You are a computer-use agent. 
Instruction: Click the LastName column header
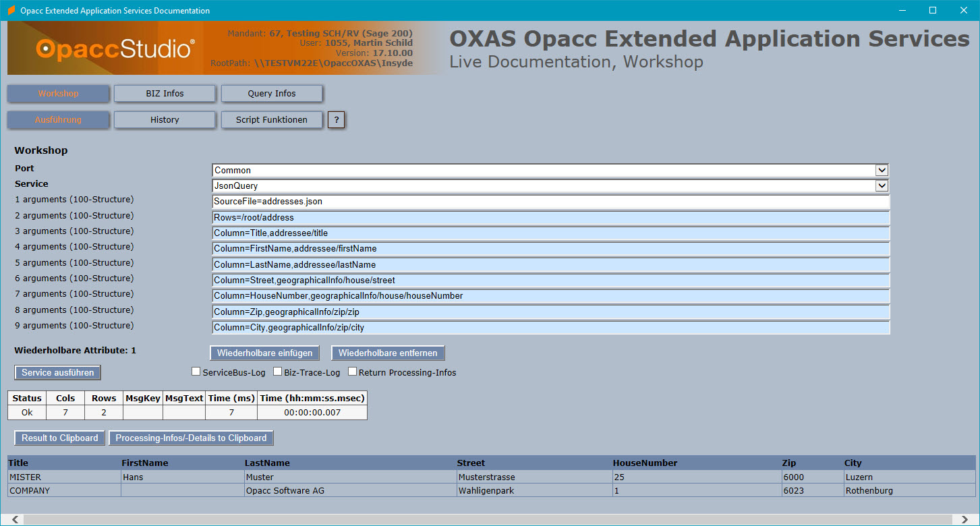point(350,463)
